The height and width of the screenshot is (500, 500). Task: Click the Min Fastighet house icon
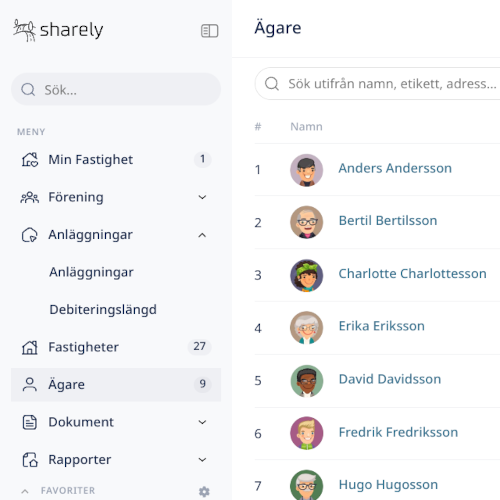(x=30, y=160)
